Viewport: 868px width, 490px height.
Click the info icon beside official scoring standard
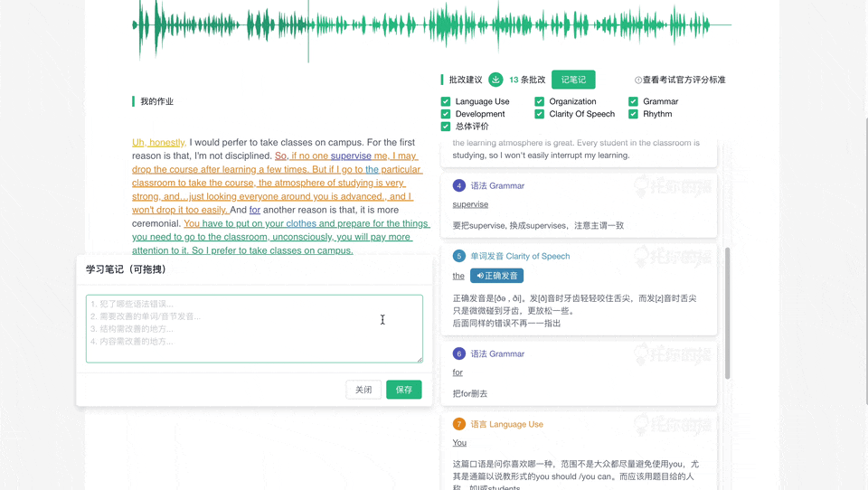click(638, 80)
